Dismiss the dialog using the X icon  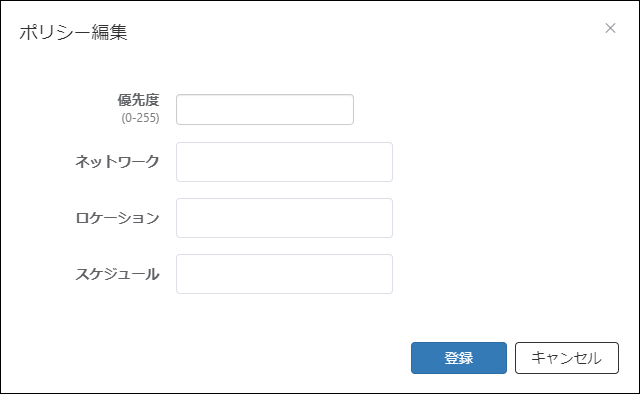click(x=610, y=28)
